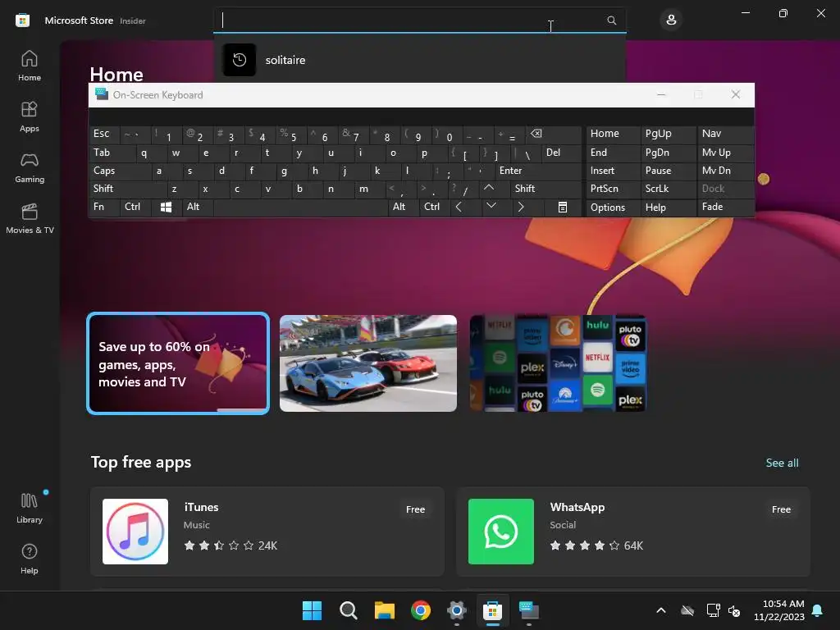Click the Tab key on keyboard
The image size is (840, 630).
112,153
